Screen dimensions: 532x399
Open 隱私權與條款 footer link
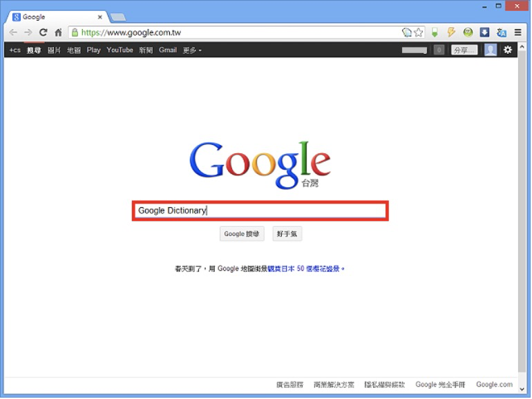(385, 385)
